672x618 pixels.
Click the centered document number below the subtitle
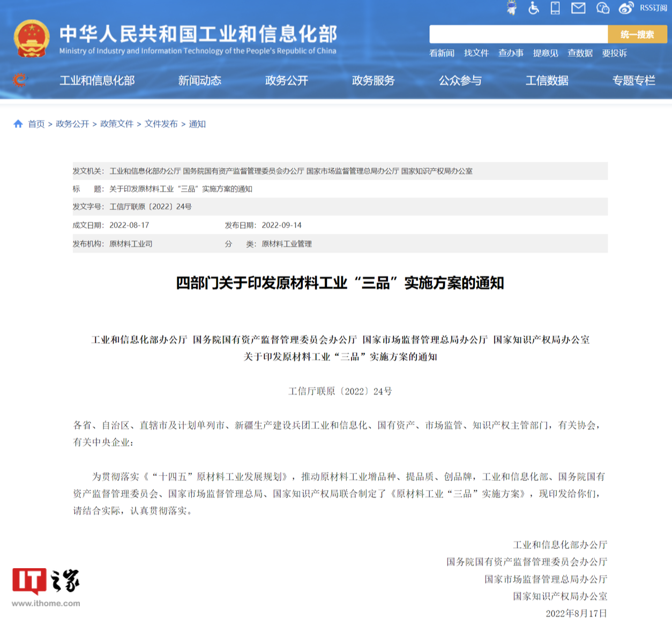(x=340, y=391)
